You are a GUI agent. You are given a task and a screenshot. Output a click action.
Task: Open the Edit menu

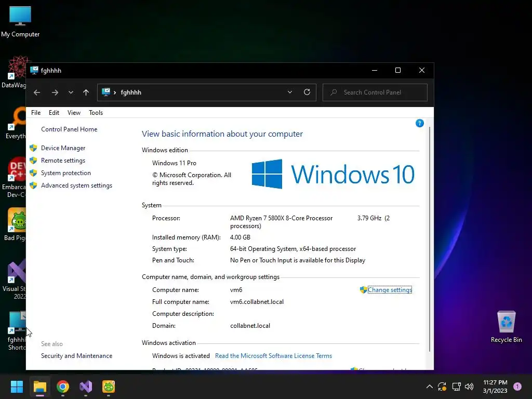[54, 113]
